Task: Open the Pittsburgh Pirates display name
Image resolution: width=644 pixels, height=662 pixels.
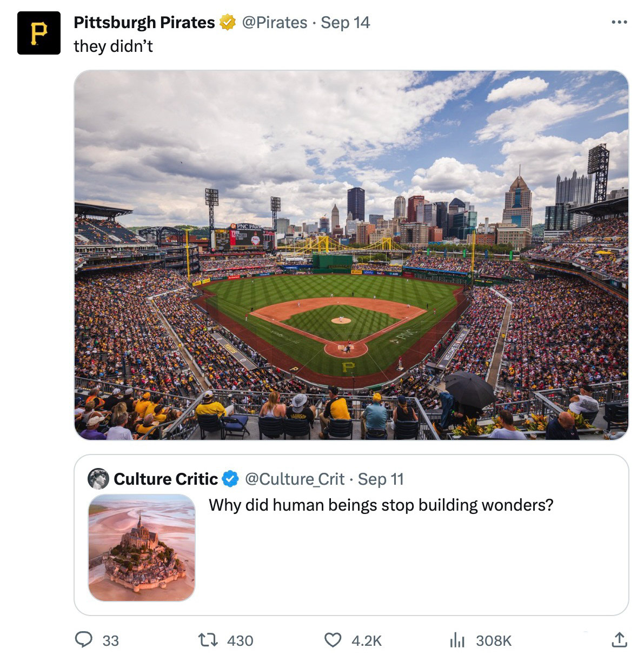Action: (144, 23)
